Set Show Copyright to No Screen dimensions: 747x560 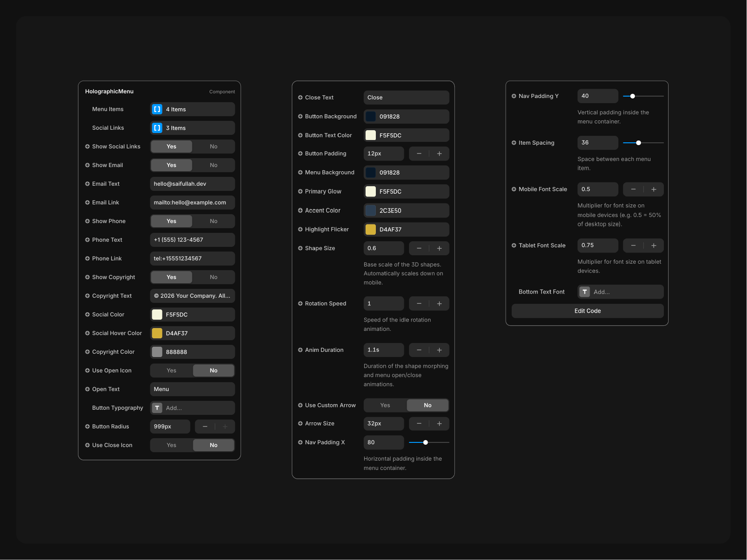tap(213, 277)
